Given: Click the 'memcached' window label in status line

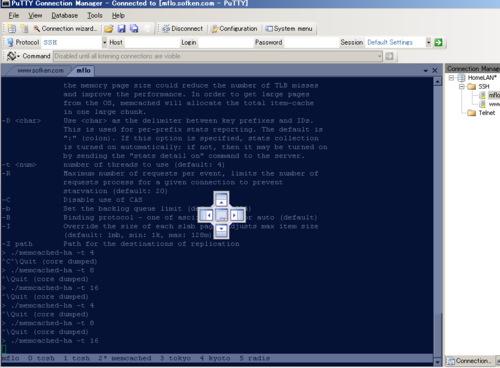Looking at the screenshot, I should (x=131, y=358).
